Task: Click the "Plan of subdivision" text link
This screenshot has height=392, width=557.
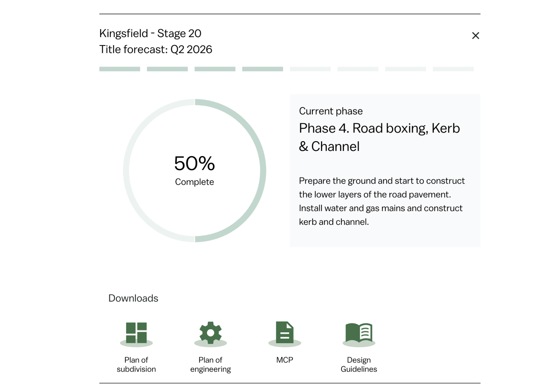Action: (136, 364)
